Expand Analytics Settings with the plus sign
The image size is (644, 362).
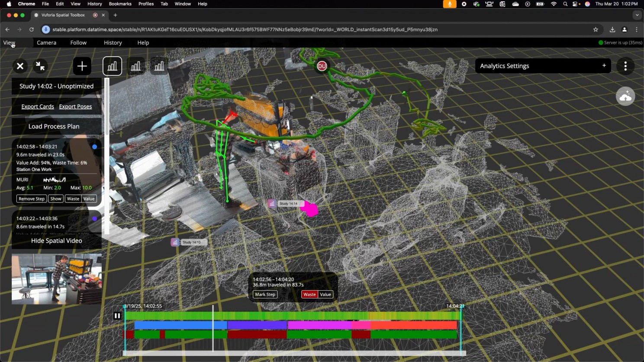coord(604,66)
